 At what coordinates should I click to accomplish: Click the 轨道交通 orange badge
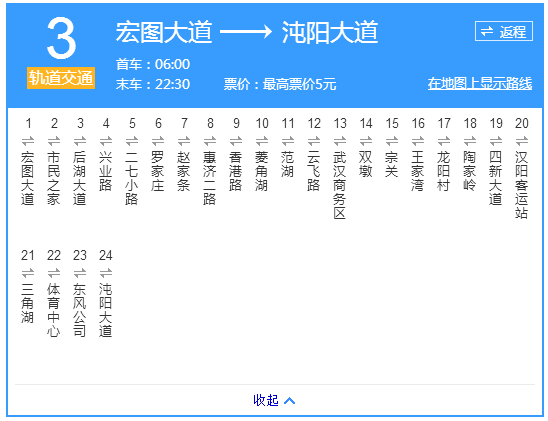pyautogui.click(x=61, y=78)
